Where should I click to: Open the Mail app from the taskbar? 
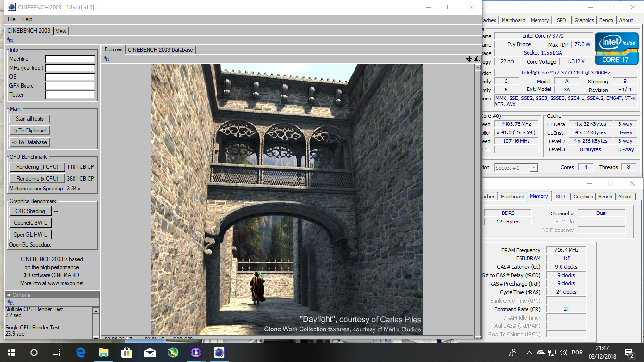coord(149,352)
